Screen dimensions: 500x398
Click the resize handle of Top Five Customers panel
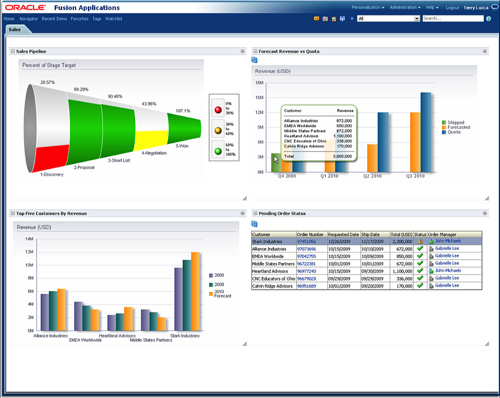click(x=245, y=344)
